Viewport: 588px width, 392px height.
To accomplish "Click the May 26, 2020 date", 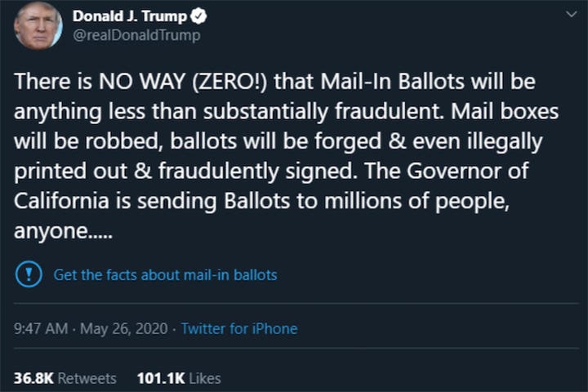I will pos(122,329).
